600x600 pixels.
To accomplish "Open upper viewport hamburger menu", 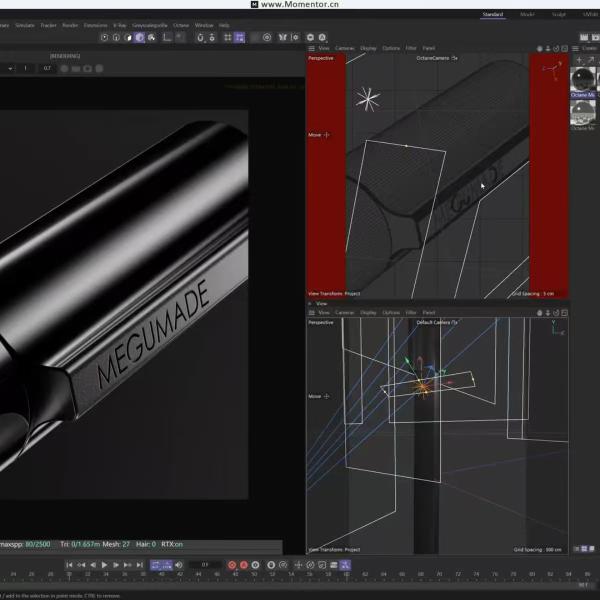I will coord(311,48).
